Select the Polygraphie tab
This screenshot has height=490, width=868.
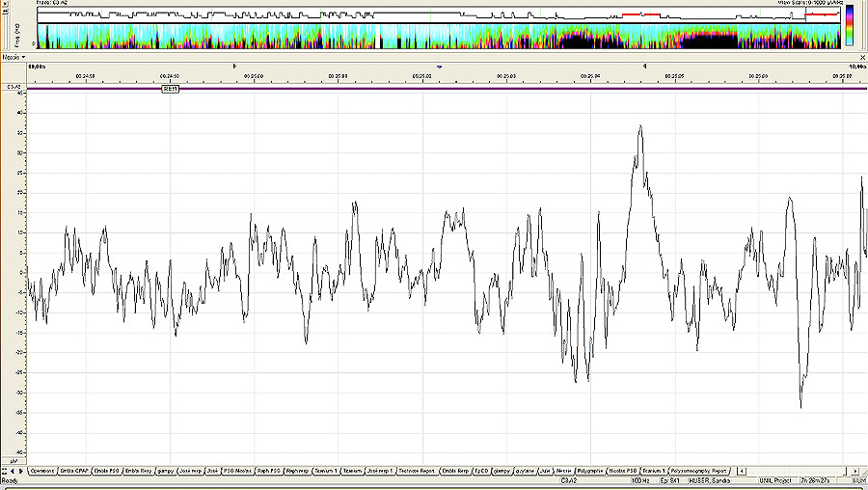[590, 472]
